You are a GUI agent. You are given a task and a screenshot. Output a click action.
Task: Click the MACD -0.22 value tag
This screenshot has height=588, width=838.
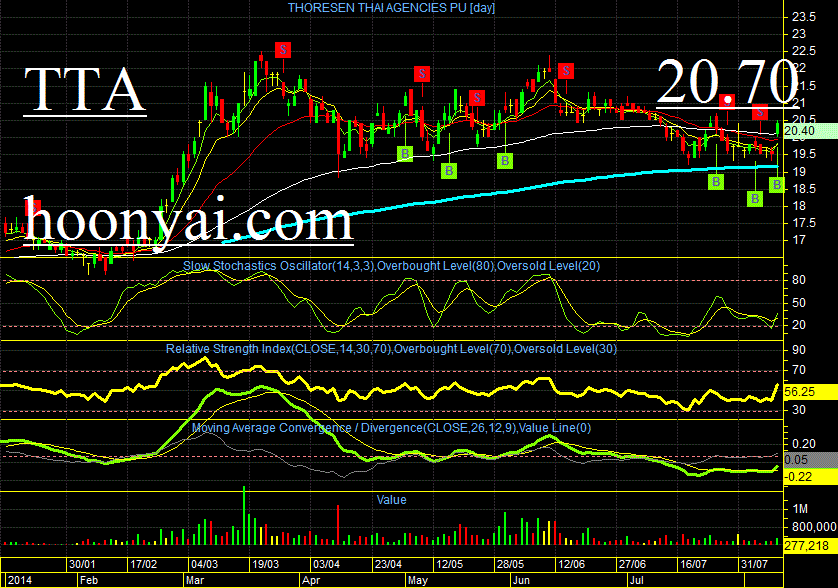[810, 477]
